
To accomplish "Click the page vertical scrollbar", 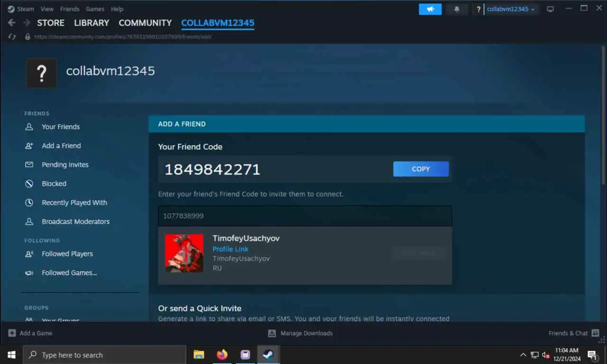I will 603,116.
